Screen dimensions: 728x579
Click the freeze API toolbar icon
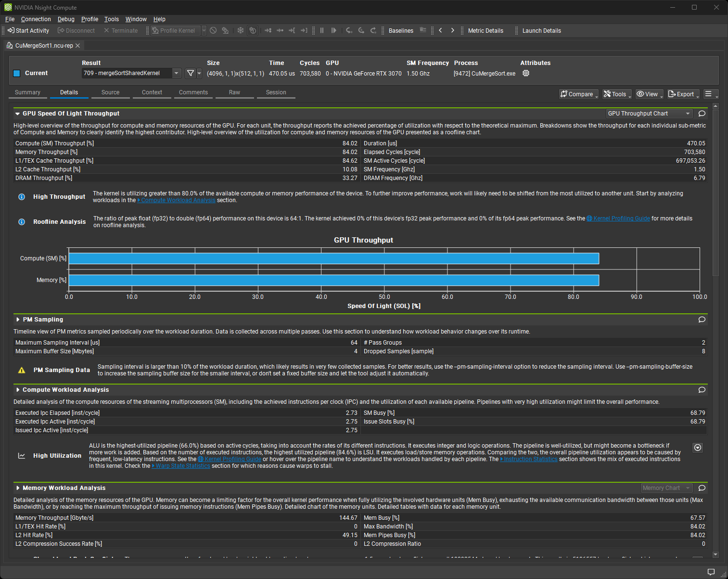(240, 30)
